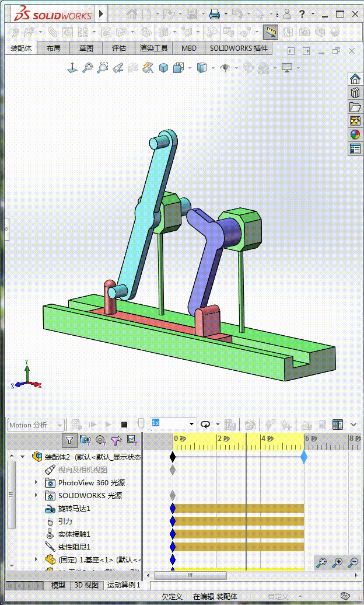This screenshot has height=605, width=364.
Task: Toggle the Filter Driving gear button
Action: [x=101, y=440]
